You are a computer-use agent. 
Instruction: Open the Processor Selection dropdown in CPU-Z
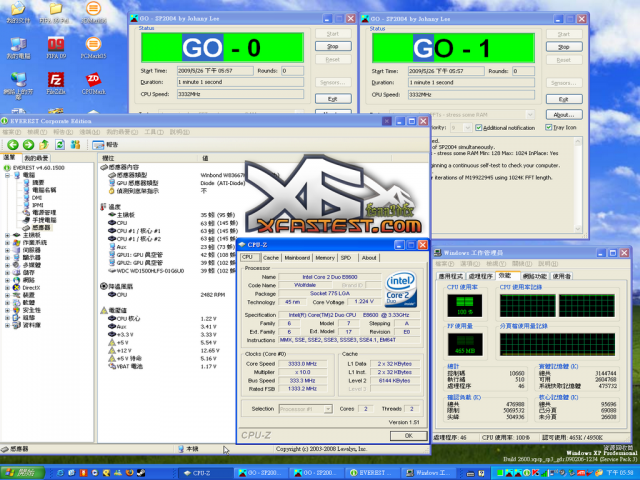tap(328, 409)
